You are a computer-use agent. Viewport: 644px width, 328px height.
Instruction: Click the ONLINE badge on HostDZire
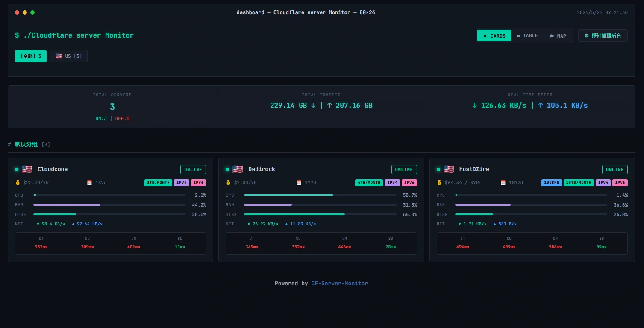(x=615, y=170)
